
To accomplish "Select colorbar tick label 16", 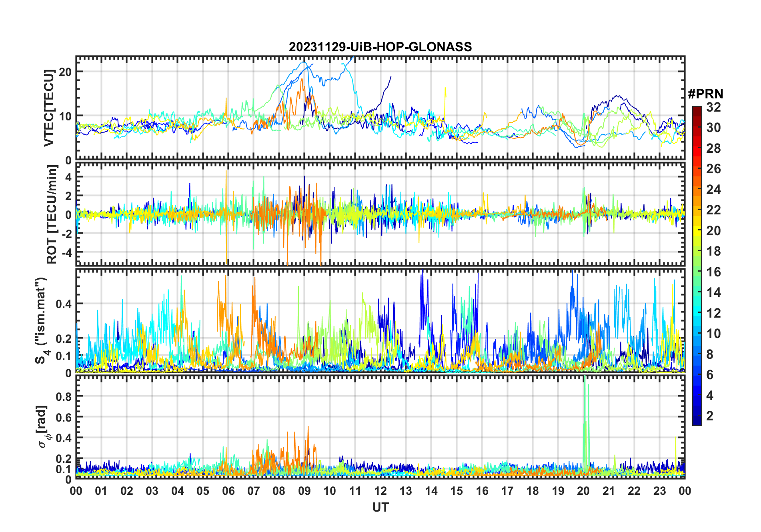I will [x=714, y=272].
